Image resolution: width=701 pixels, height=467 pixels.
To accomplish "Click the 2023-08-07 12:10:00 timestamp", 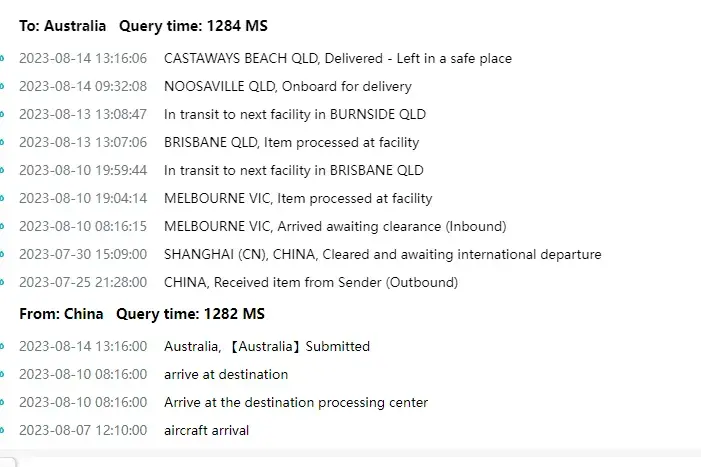I will (83, 430).
